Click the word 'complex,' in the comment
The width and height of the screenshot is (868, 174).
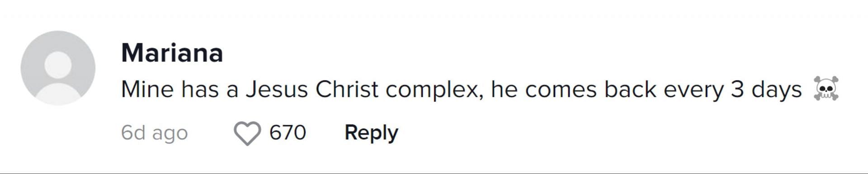(x=434, y=90)
